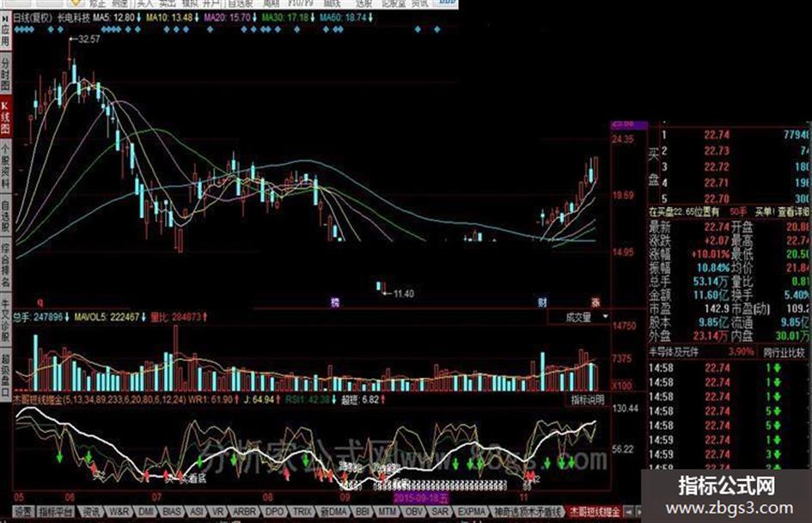
Task: Select the DMI indicator tab
Action: tap(146, 512)
